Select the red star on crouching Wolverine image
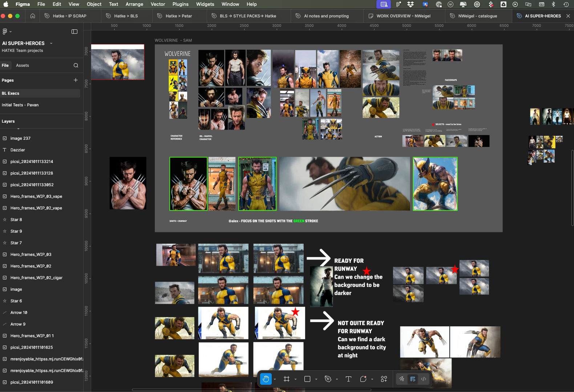Viewport: 574px width, 392px height. tap(295, 312)
